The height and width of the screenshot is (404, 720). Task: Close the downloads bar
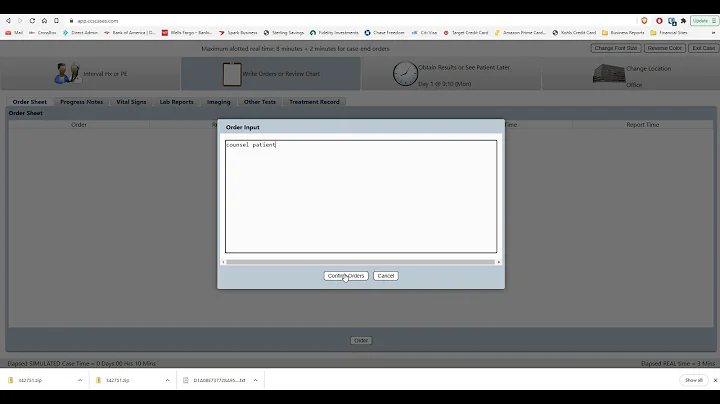click(x=715, y=380)
